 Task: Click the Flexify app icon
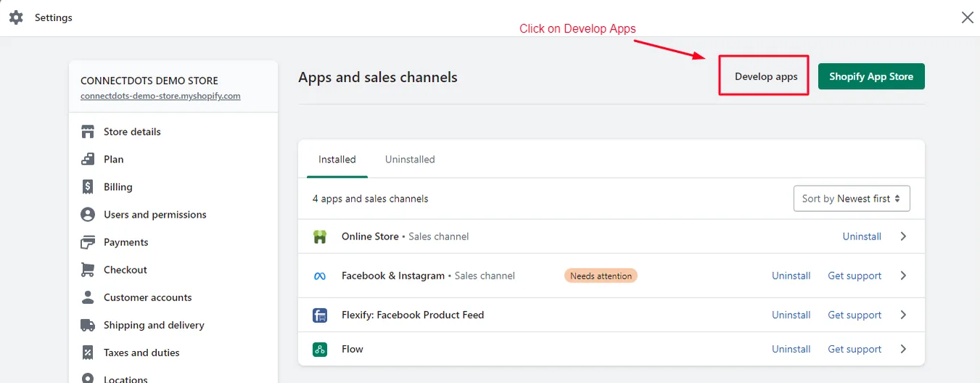pos(320,315)
